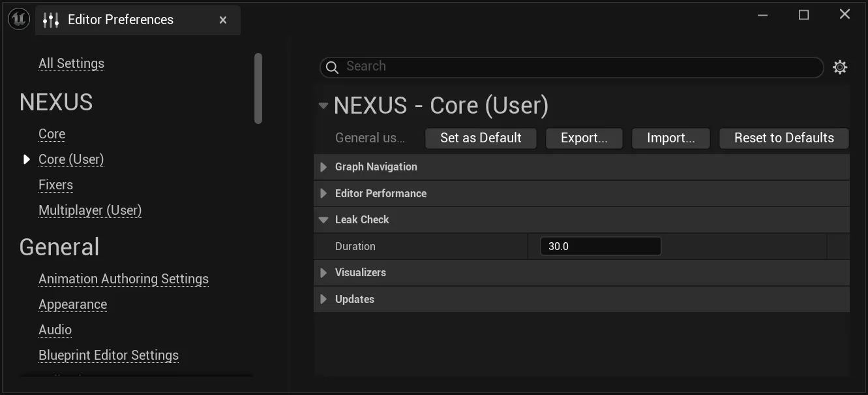This screenshot has height=395, width=868.
Task: Click the Reset to Defaults button
Action: click(784, 138)
